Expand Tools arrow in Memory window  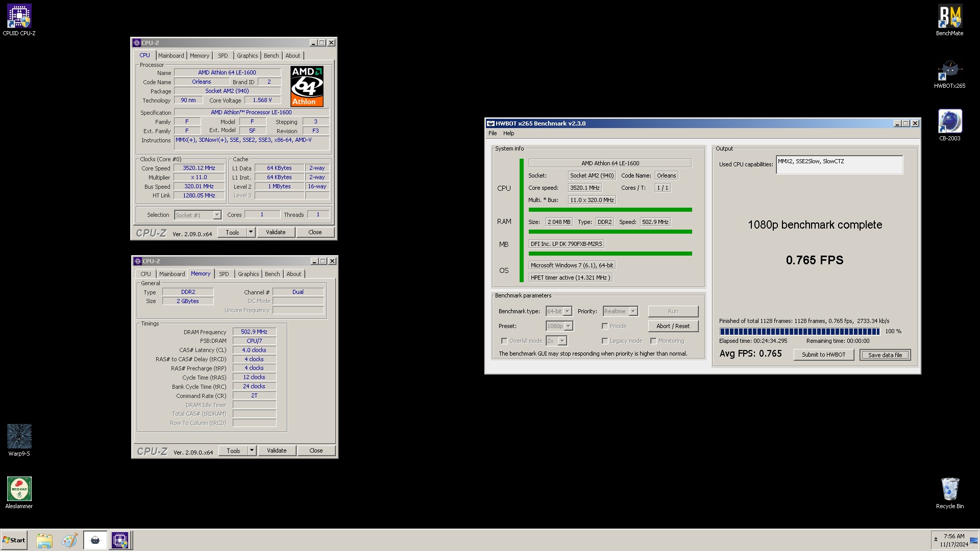click(252, 450)
